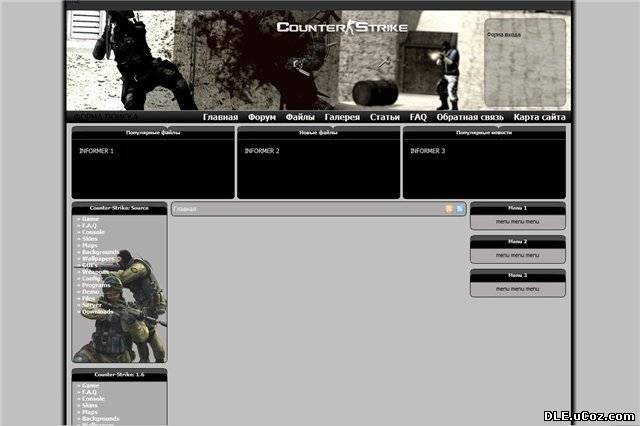Open Console link under Counter-Strike: 1.6

[x=93, y=399]
